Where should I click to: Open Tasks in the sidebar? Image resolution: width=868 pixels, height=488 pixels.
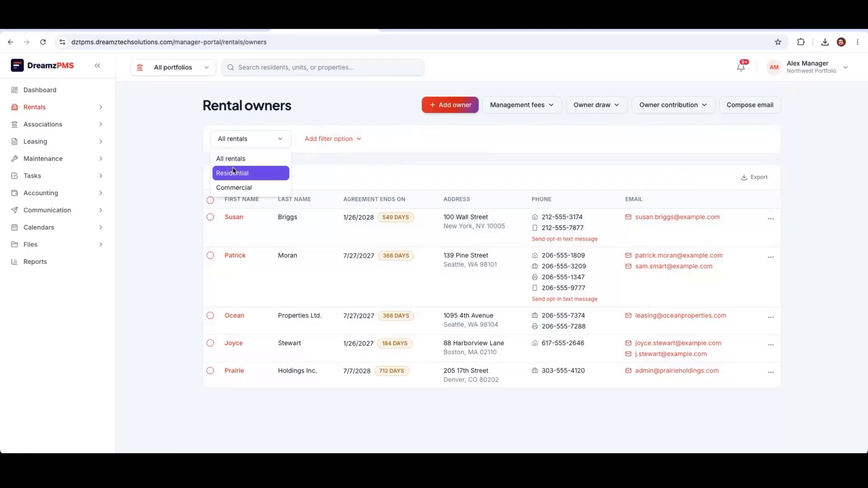click(57, 176)
